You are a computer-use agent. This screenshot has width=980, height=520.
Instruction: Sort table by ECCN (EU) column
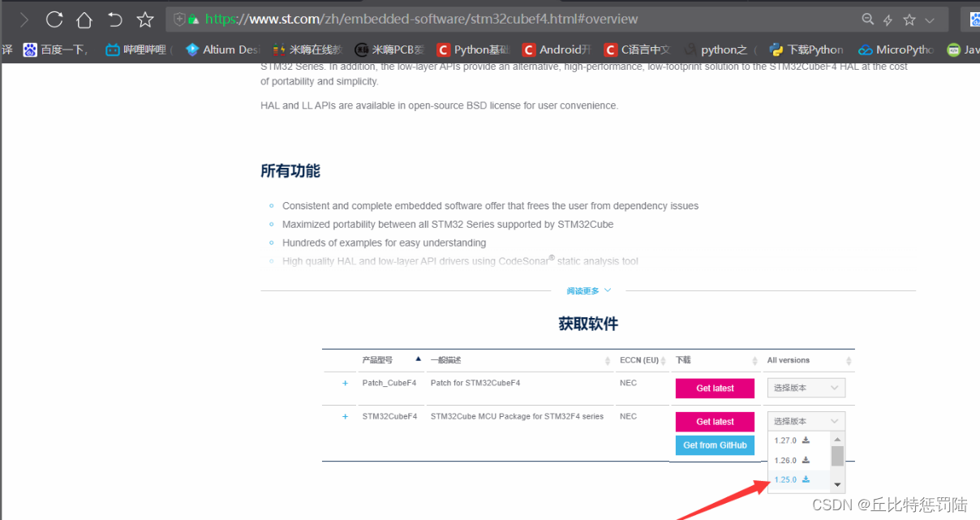pyautogui.click(x=643, y=359)
